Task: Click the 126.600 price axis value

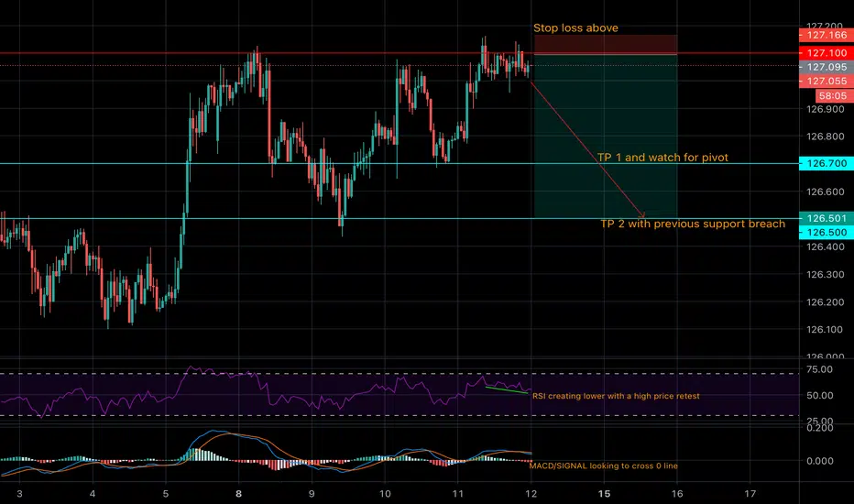Action: [x=825, y=192]
